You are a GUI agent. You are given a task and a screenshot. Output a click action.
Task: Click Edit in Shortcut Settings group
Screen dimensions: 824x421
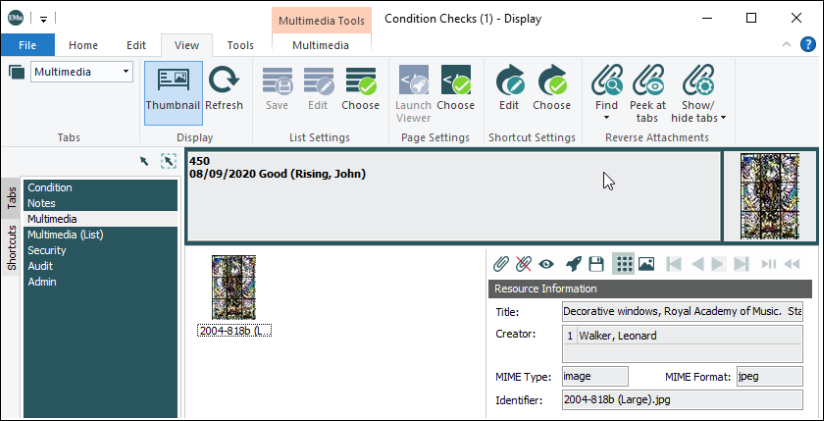(509, 88)
